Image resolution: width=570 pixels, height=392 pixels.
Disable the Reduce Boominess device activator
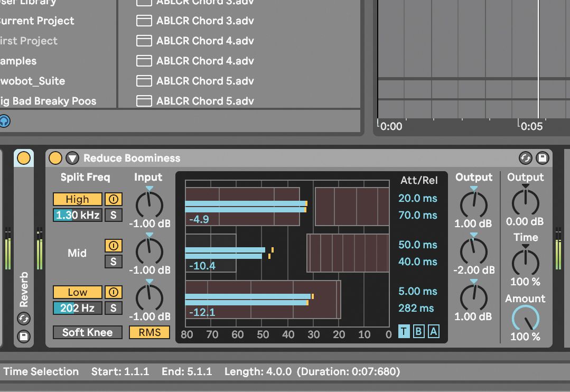[x=54, y=158]
